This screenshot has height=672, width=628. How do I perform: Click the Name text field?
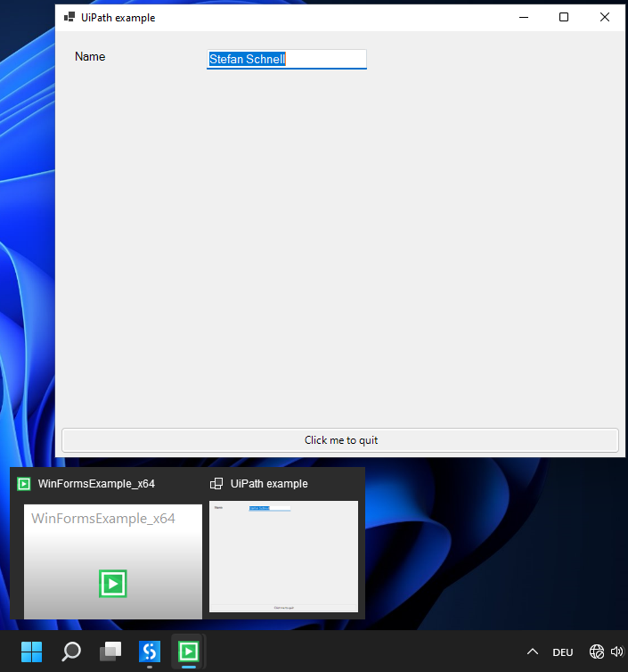pyautogui.click(x=287, y=59)
